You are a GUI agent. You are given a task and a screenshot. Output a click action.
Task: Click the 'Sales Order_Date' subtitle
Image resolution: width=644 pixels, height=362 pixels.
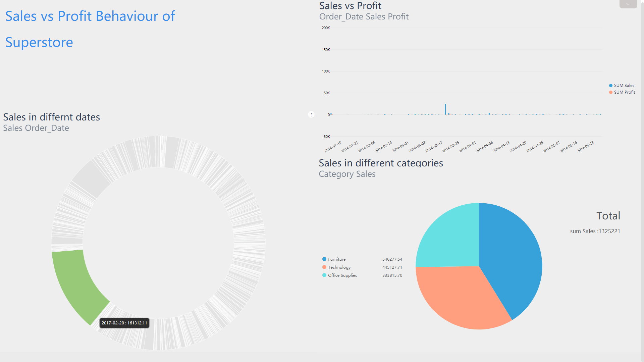(x=36, y=128)
